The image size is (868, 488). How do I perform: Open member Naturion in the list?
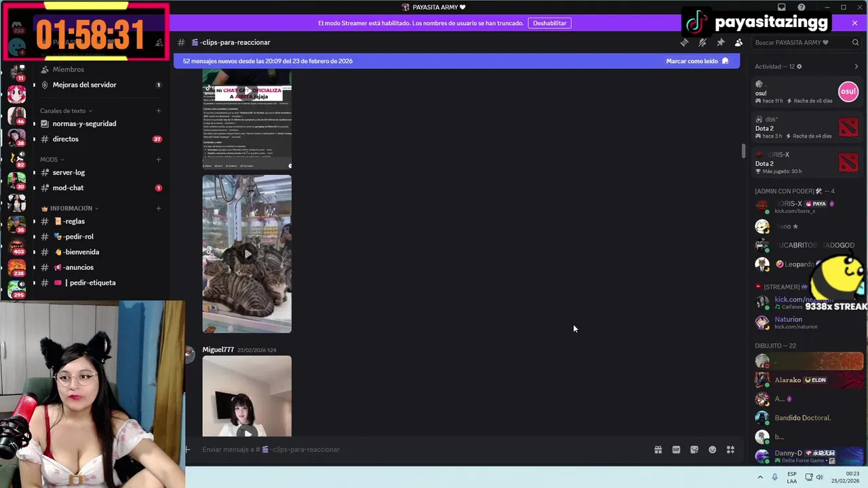807,322
